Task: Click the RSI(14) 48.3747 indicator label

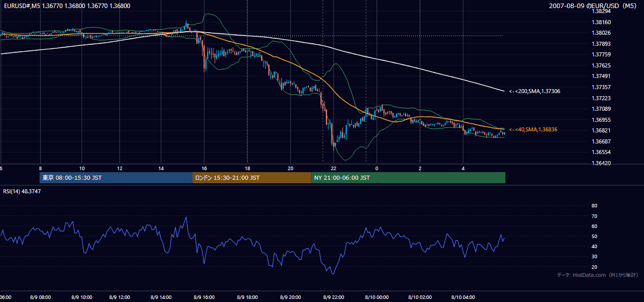Action: pos(22,191)
